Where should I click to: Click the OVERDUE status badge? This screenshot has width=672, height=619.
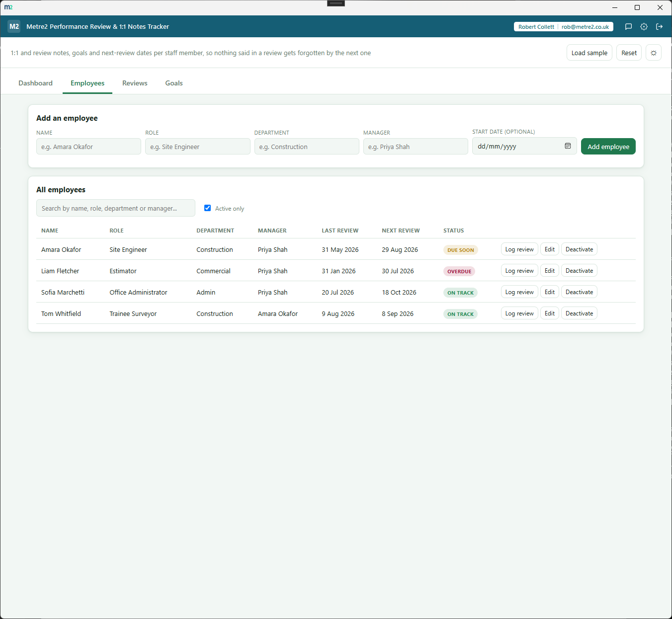pyautogui.click(x=459, y=271)
